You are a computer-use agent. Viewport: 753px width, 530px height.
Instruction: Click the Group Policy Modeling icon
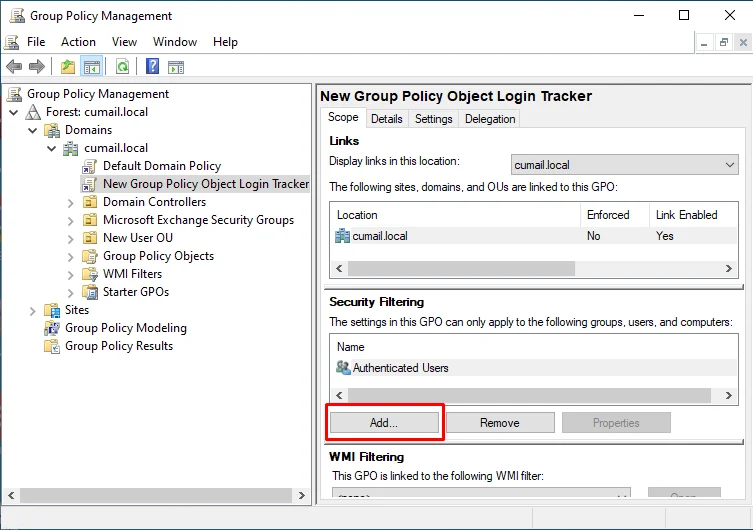(52, 328)
